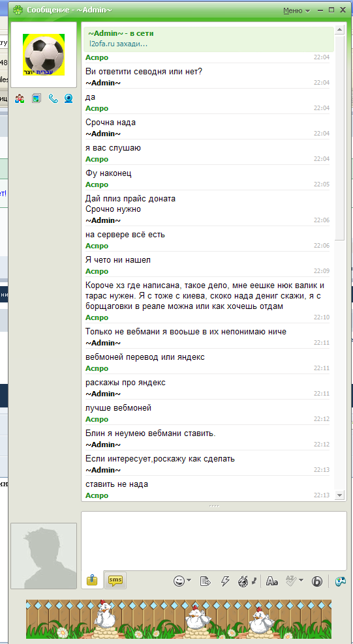Click the resize grip dots above input area
353x644 pixels.
click(x=213, y=506)
